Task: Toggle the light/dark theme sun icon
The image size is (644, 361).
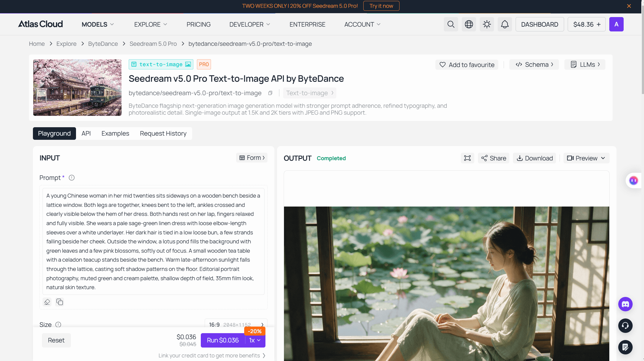Action: [487, 24]
